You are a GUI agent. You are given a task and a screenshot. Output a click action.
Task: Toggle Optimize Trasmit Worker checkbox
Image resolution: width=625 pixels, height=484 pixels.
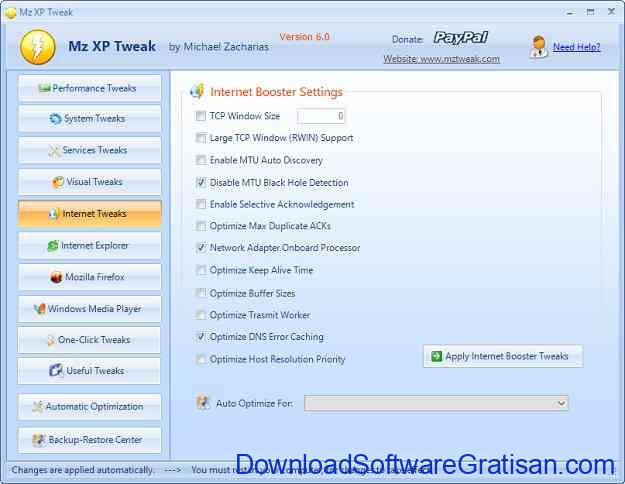pyautogui.click(x=200, y=315)
